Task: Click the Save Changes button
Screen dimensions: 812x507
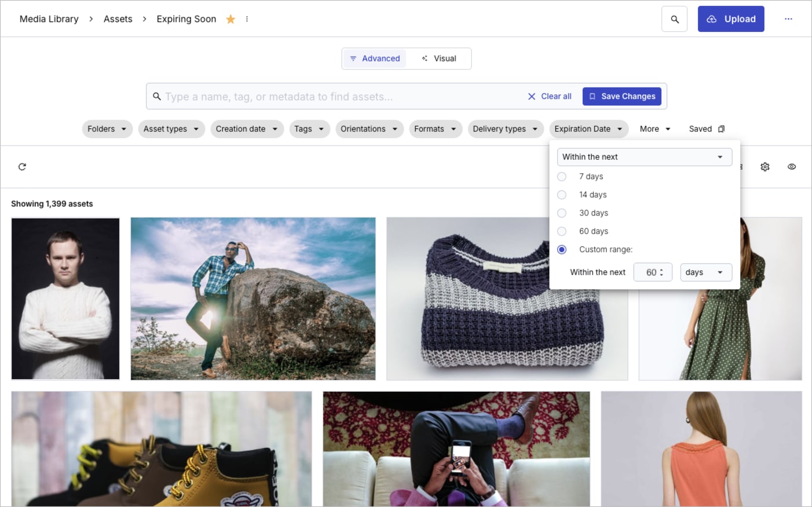Action: click(622, 96)
